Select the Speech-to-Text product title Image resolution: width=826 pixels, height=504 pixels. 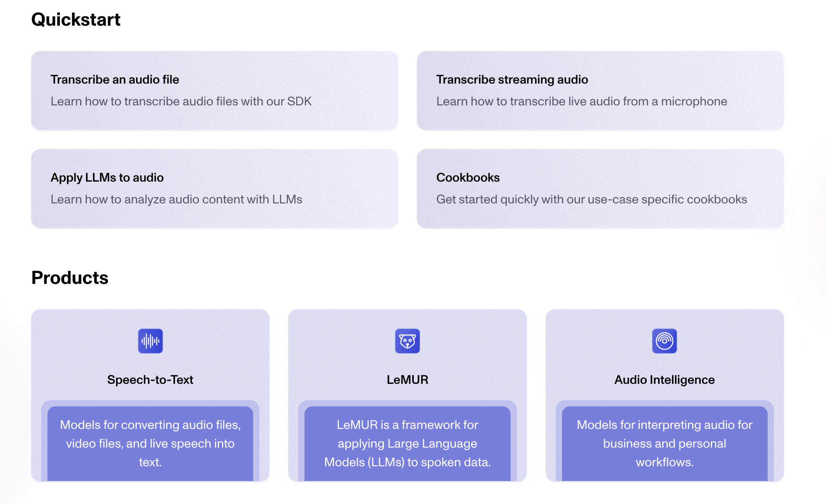coord(150,380)
